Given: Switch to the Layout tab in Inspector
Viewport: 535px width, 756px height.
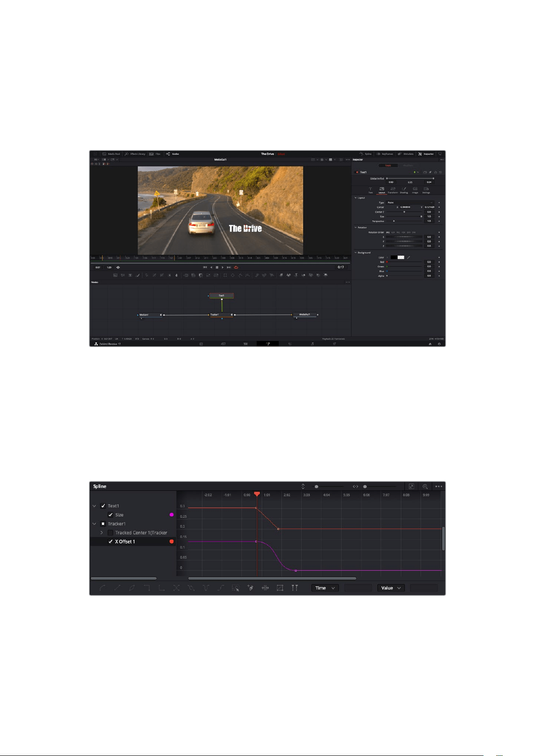Looking at the screenshot, I should click(x=382, y=190).
